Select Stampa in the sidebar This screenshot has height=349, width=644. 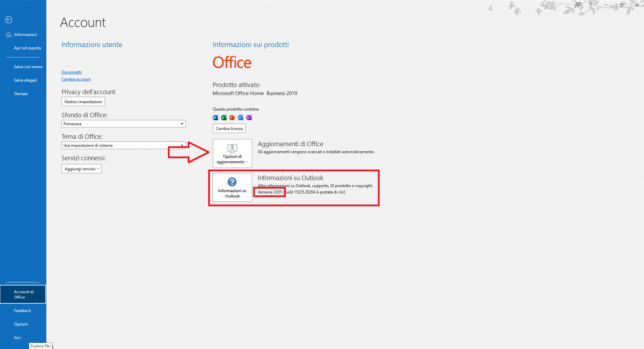23,94
